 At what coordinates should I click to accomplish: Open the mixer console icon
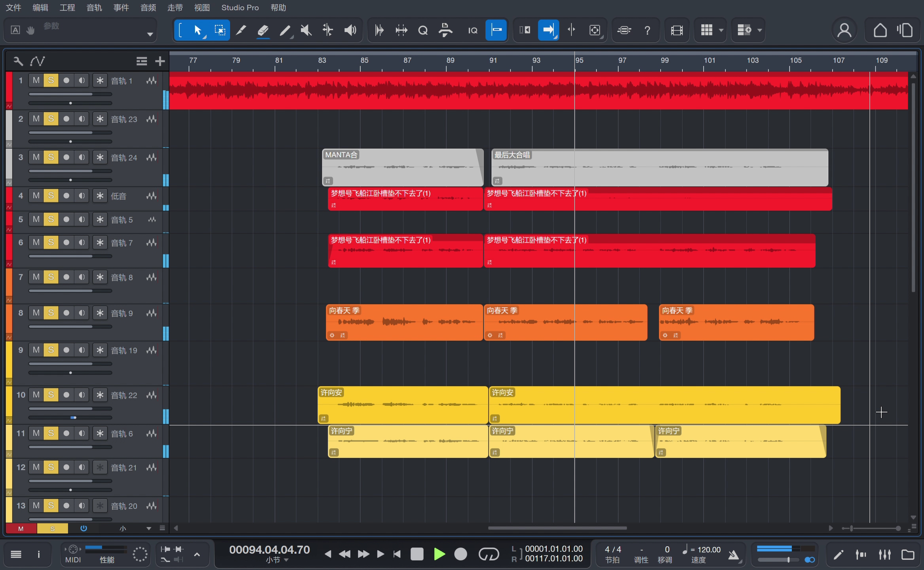click(884, 555)
